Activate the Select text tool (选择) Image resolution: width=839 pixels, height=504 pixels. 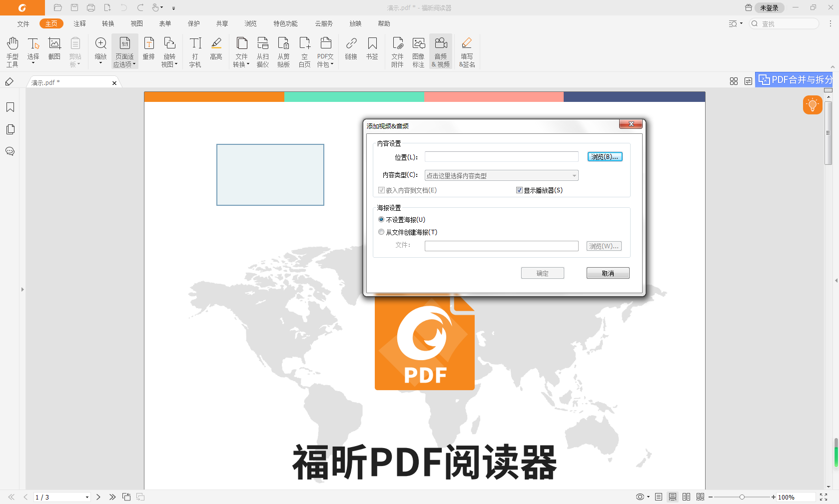(x=33, y=51)
